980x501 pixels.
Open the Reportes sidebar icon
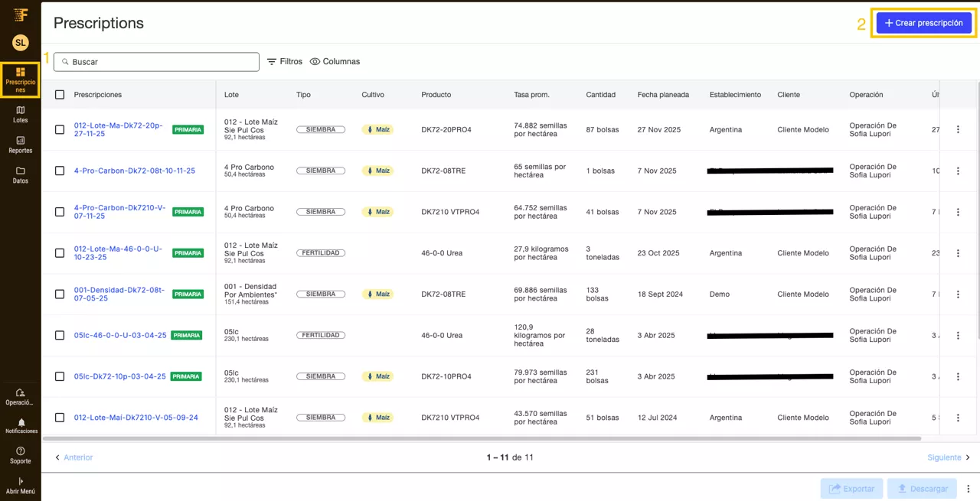(21, 145)
